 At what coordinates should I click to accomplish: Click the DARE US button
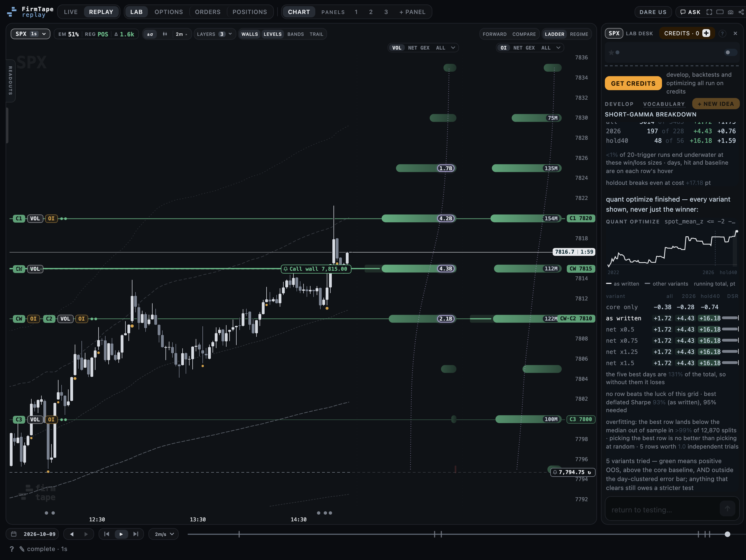653,12
